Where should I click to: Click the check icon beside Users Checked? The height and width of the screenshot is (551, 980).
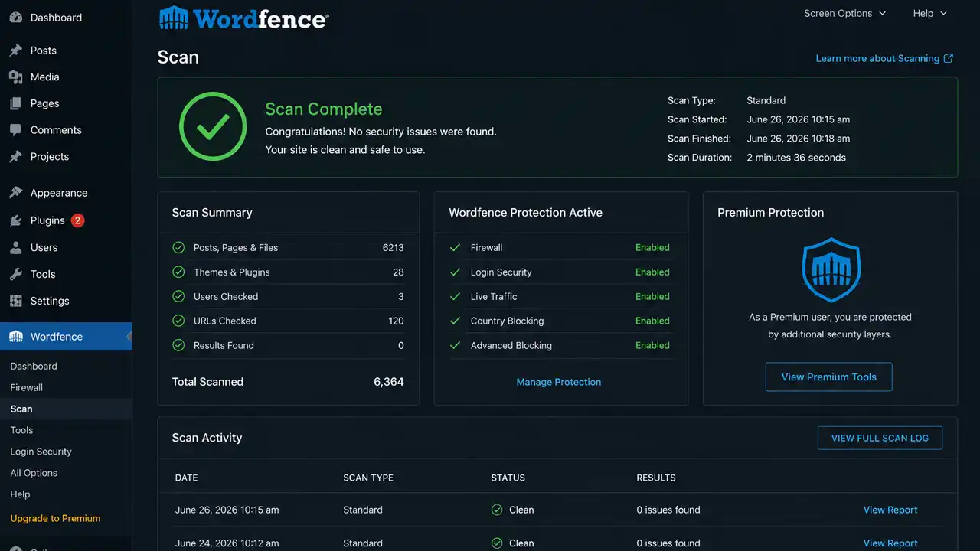point(178,296)
